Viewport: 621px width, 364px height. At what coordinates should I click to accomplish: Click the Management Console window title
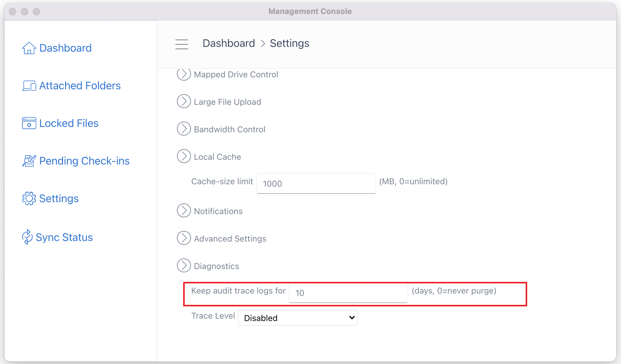click(310, 11)
